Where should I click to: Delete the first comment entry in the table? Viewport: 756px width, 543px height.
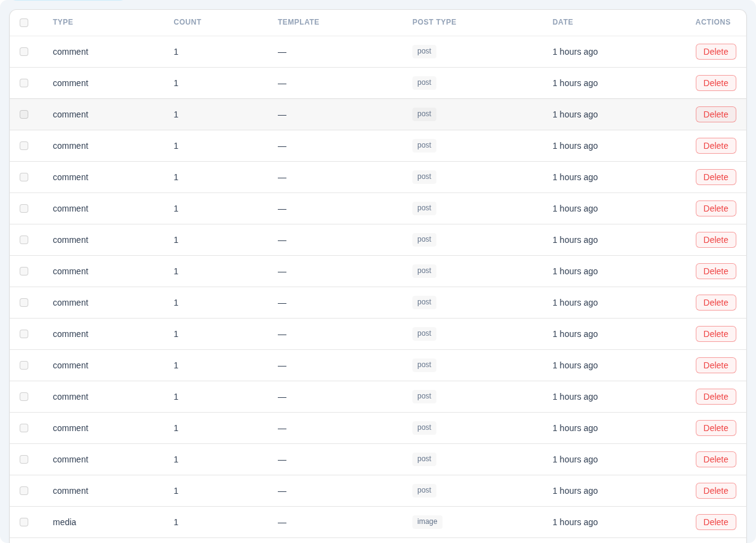point(715,52)
